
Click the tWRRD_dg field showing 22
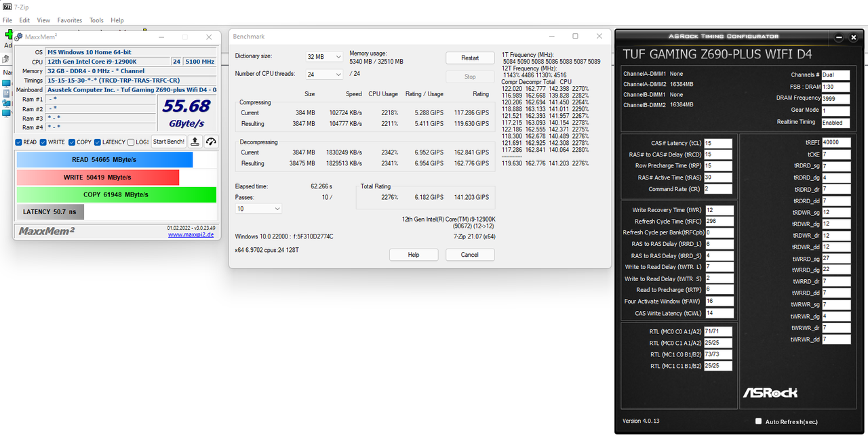[835, 270]
